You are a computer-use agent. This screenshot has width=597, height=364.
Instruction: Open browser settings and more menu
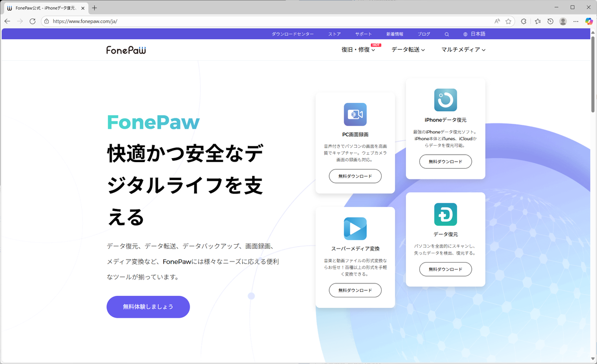click(576, 21)
